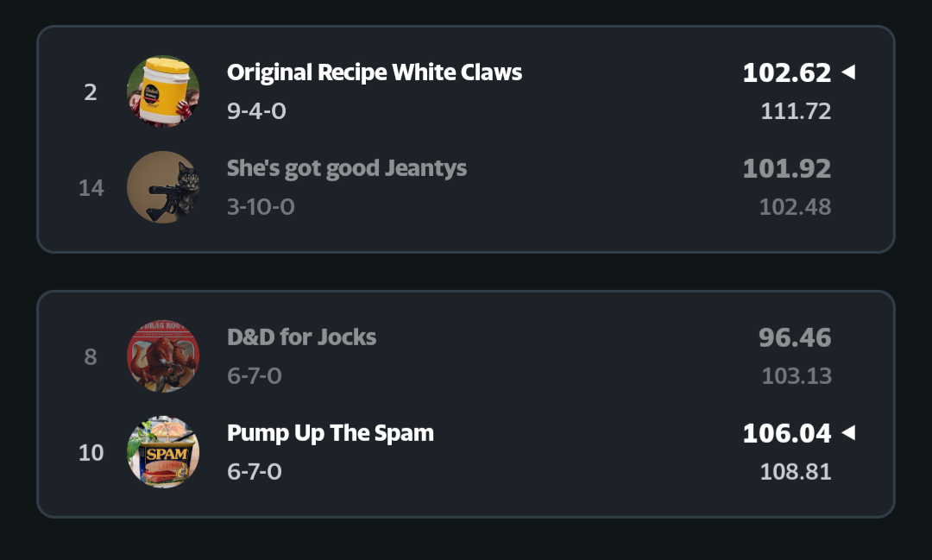932x560 pixels.
Task: Click the 106.04 final score
Action: (x=786, y=433)
